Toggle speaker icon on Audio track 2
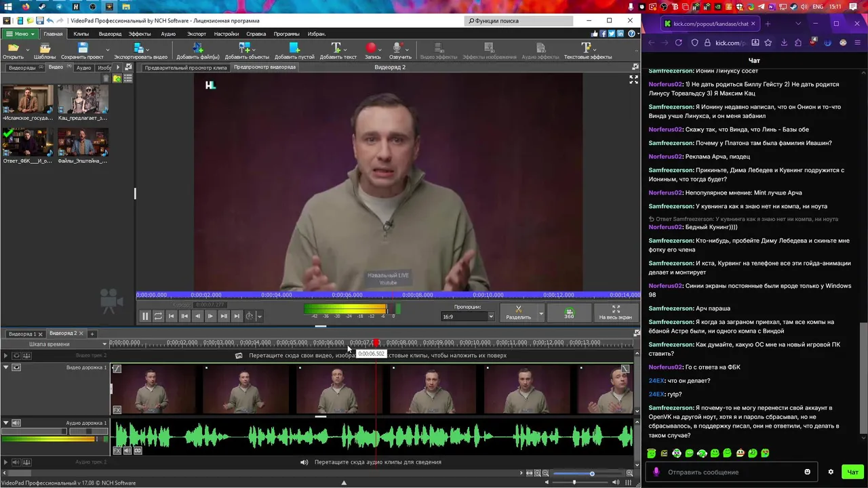The height and width of the screenshot is (488, 868). pos(16,462)
